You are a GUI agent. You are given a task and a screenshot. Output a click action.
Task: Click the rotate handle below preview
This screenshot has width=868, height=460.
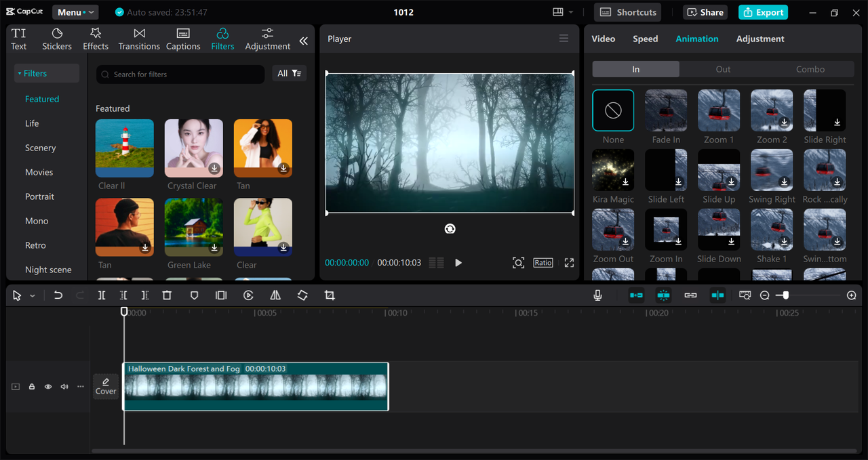pyautogui.click(x=450, y=229)
